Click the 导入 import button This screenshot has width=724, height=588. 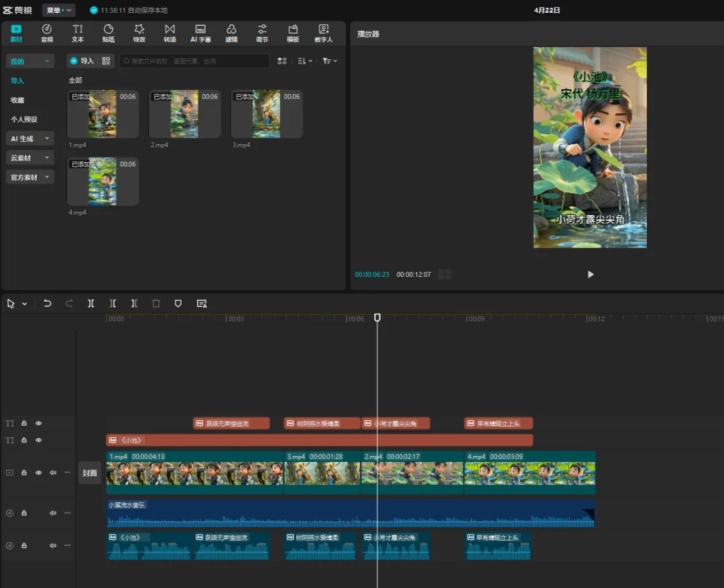(82, 61)
